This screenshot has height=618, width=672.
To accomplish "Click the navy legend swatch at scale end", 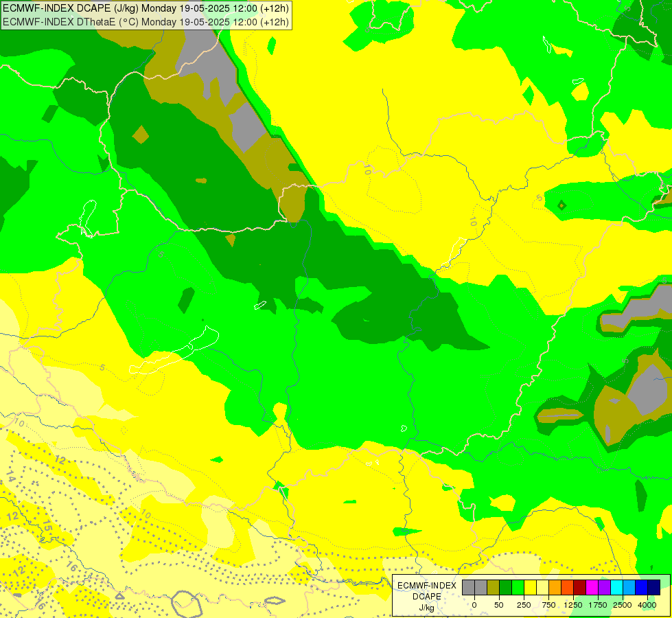I will click(654, 588).
